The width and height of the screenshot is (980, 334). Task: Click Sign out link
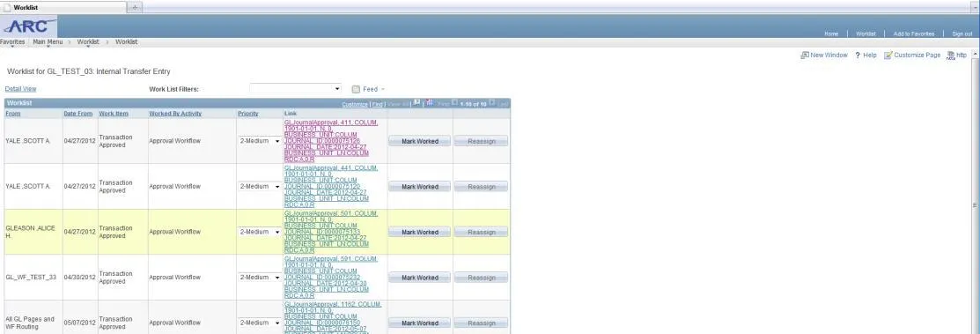click(962, 33)
